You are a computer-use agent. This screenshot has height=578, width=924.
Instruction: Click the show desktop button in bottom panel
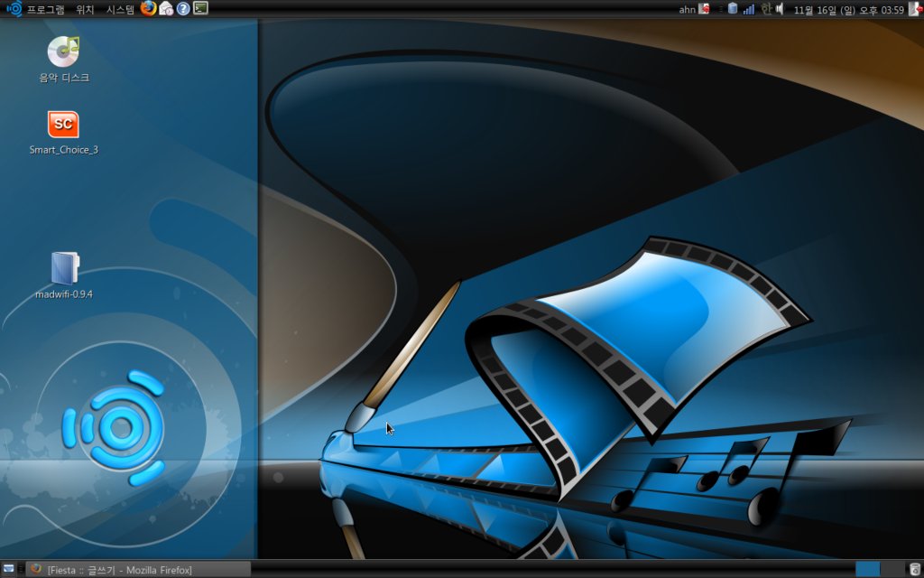(x=8, y=569)
